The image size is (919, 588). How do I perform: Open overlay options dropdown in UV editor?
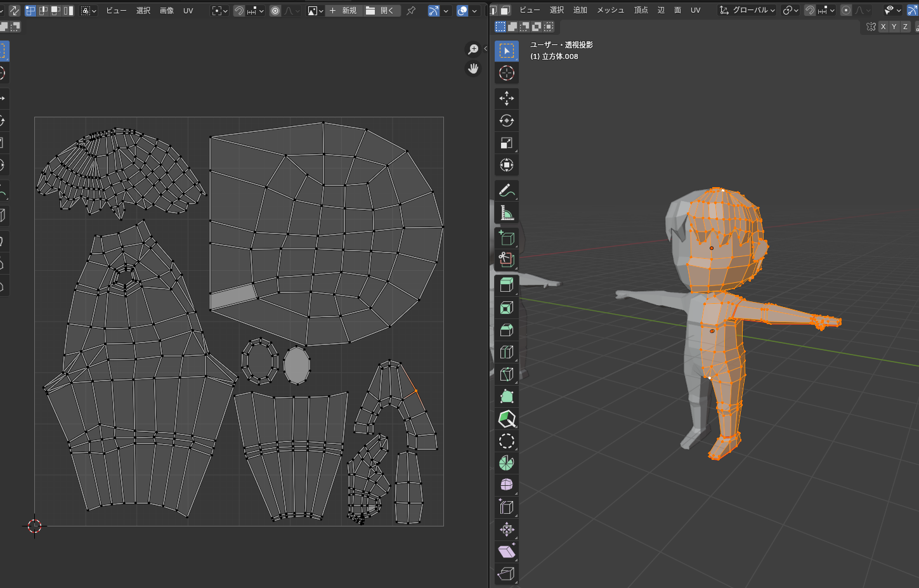[474, 11]
